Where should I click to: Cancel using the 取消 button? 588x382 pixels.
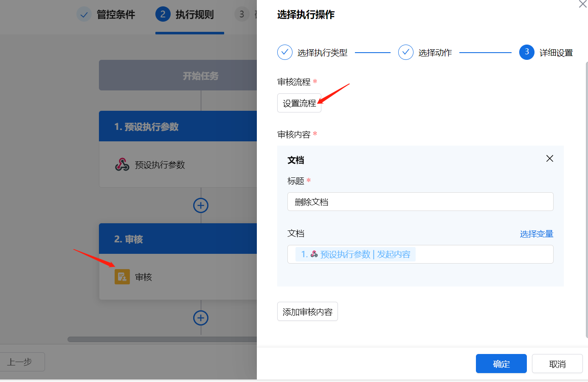pos(557,364)
